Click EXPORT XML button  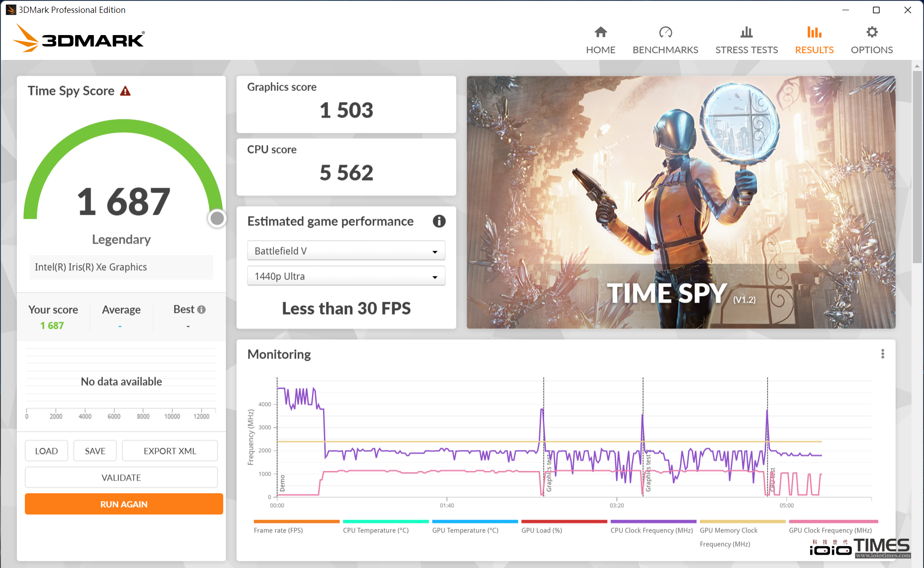tap(170, 451)
